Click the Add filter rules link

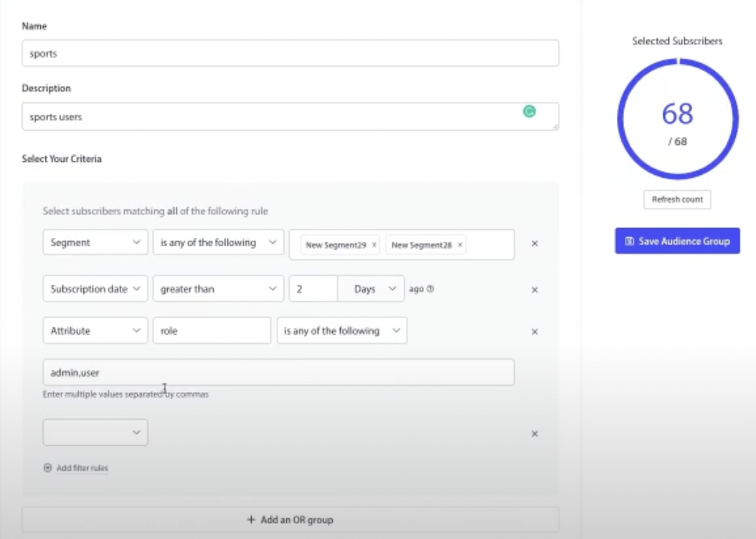click(x=82, y=468)
